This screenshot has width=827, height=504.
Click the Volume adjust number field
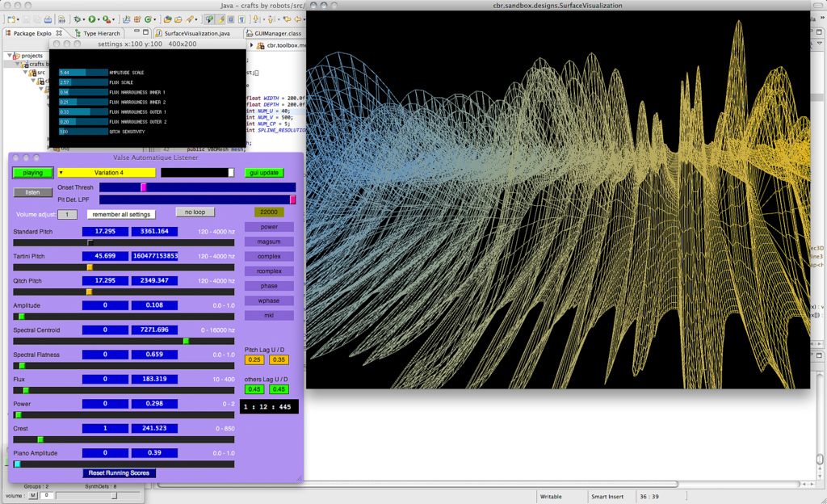click(x=68, y=215)
